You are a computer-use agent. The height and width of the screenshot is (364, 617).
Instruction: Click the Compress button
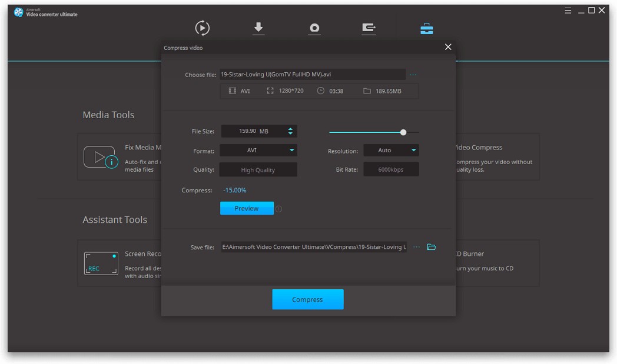pyautogui.click(x=307, y=299)
